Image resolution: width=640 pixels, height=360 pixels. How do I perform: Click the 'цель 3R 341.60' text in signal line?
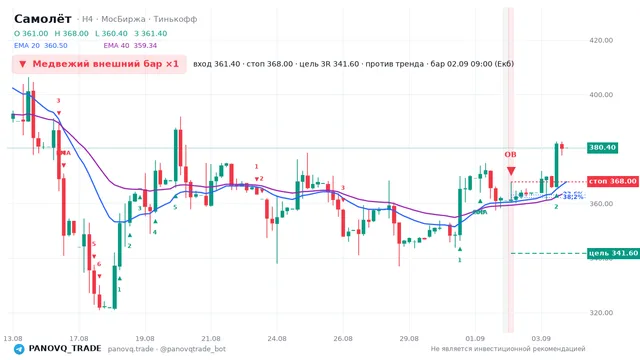[x=329, y=64]
